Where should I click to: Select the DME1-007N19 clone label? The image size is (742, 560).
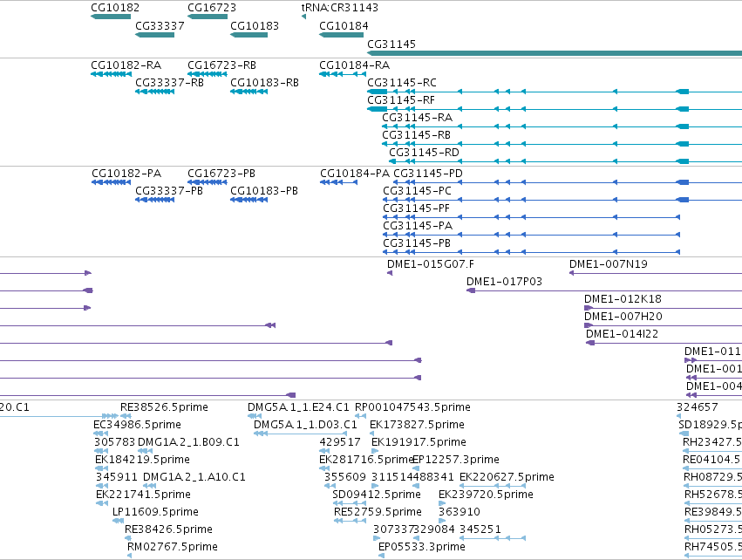point(608,264)
